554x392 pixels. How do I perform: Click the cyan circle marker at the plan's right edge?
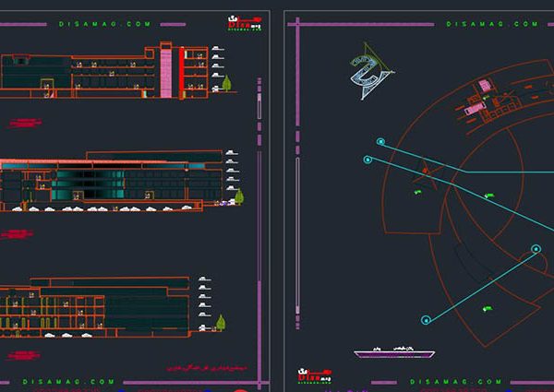click(535, 248)
